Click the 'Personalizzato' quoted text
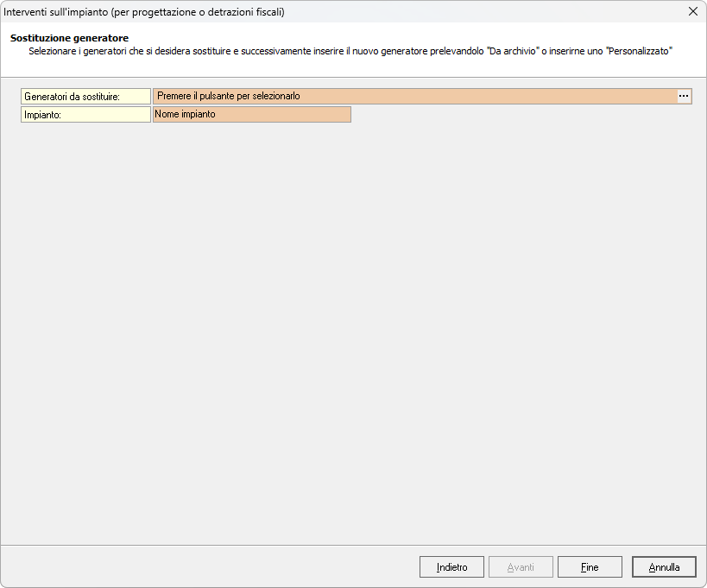The height and width of the screenshot is (588, 707). tap(639, 52)
